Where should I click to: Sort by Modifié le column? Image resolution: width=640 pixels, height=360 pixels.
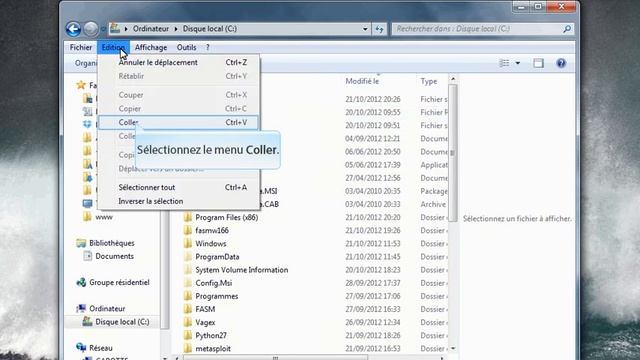[362, 81]
